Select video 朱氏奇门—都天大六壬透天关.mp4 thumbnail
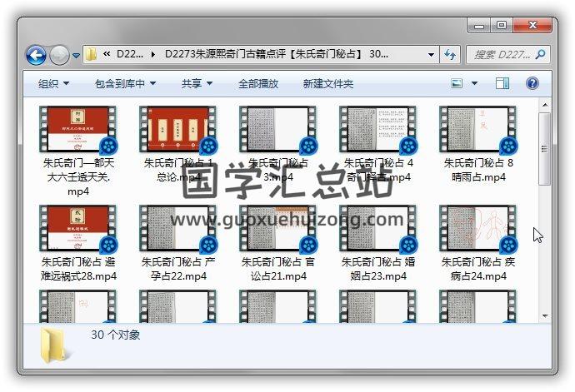Viewport: 575px width, 392px height. pos(78,129)
